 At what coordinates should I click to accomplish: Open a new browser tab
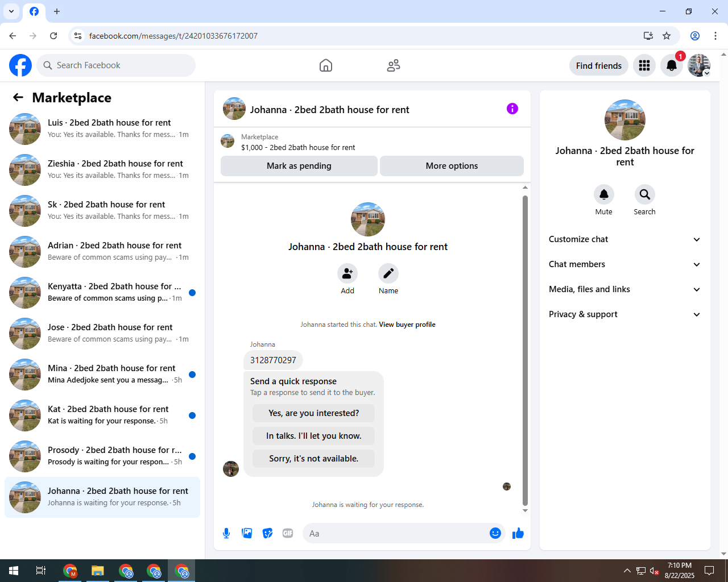[57, 11]
